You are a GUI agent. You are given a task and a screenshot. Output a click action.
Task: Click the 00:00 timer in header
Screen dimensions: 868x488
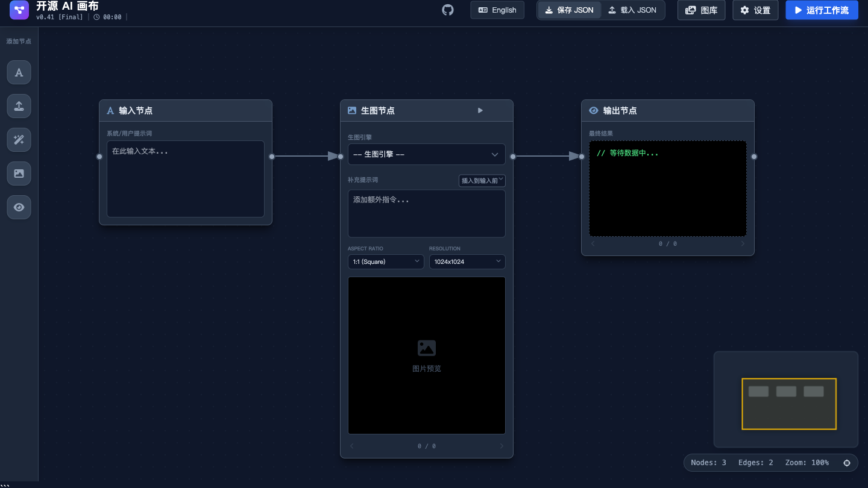tap(108, 17)
